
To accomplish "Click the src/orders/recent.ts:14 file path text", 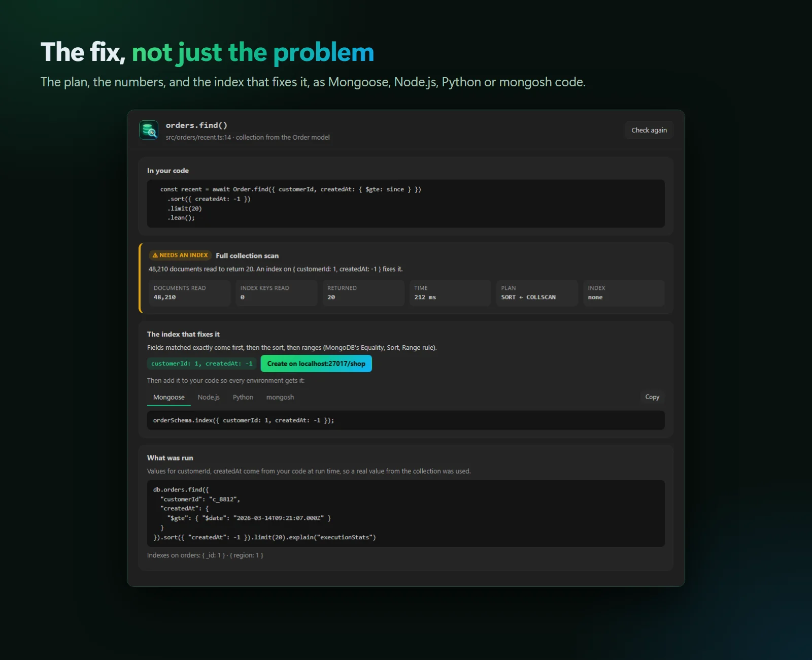I will [x=198, y=137].
